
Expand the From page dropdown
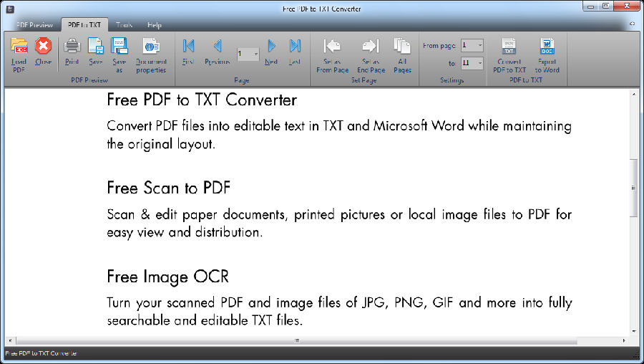pyautogui.click(x=479, y=46)
